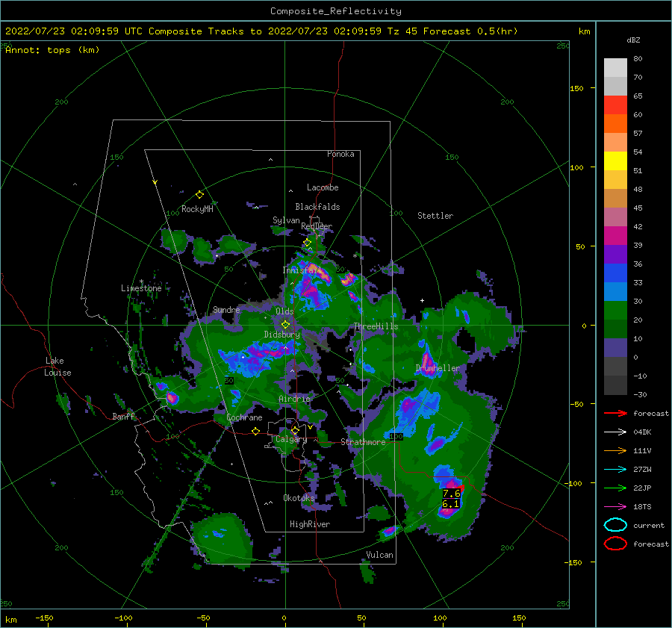Click the Strathmore town label
The height and width of the screenshot is (628, 672).
pyautogui.click(x=363, y=442)
